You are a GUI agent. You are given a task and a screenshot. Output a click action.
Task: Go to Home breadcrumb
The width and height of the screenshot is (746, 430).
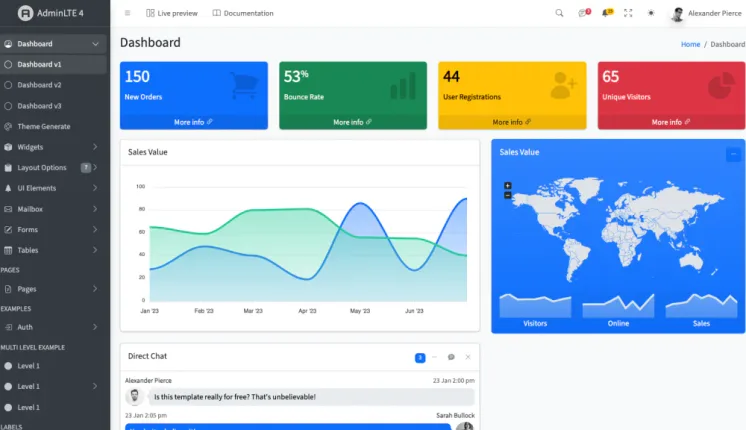tap(690, 44)
